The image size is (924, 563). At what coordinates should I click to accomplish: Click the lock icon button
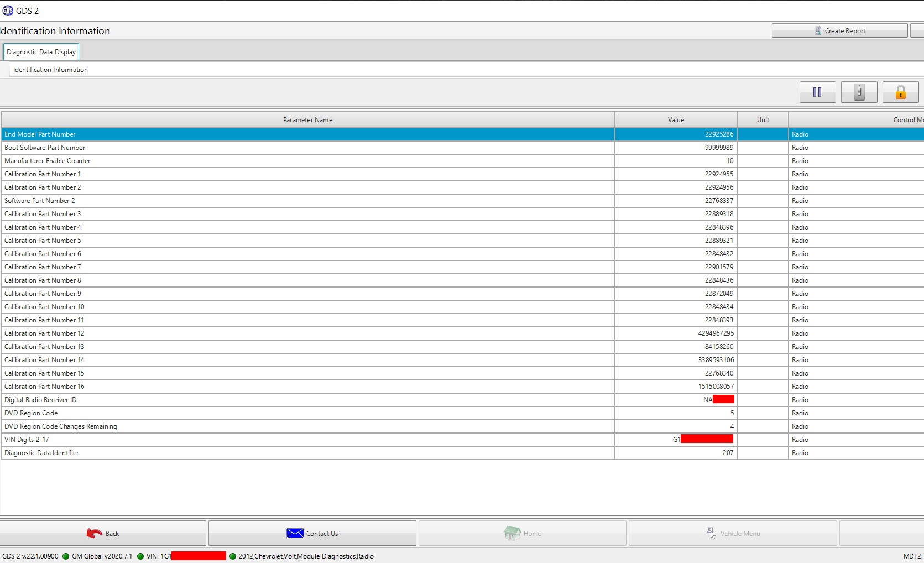(900, 92)
